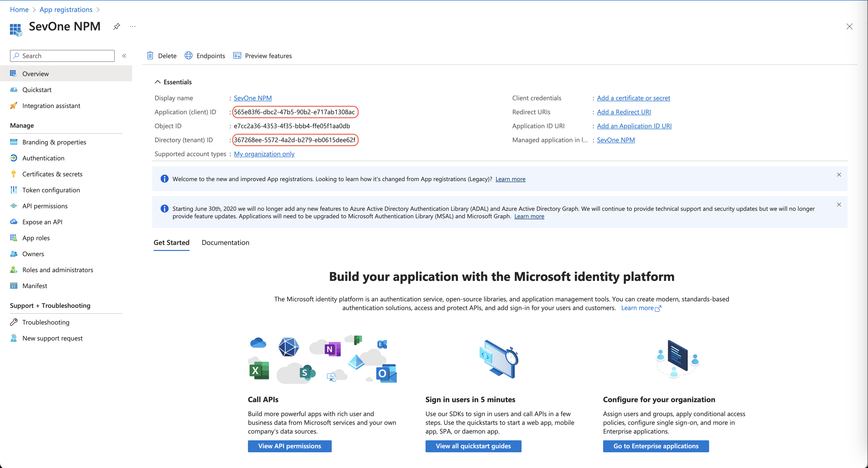Click Add a Redirect URI link
Image resolution: width=868 pixels, height=468 pixels.
(x=624, y=112)
